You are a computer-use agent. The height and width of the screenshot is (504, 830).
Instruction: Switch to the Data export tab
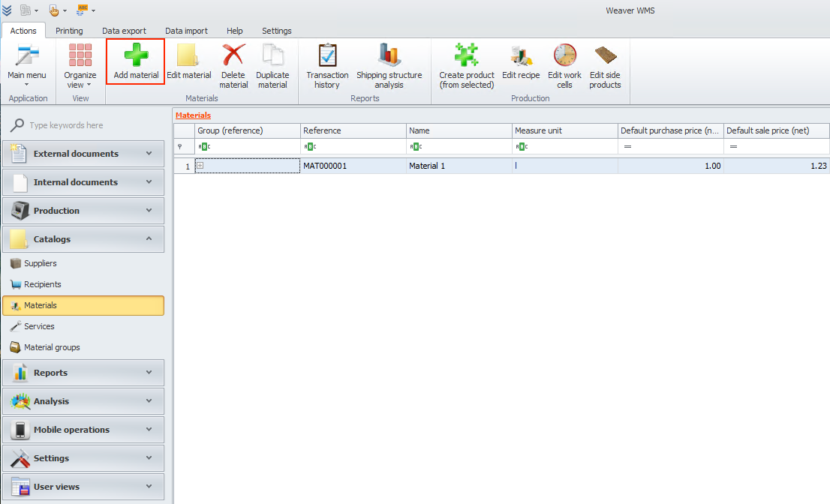click(124, 31)
